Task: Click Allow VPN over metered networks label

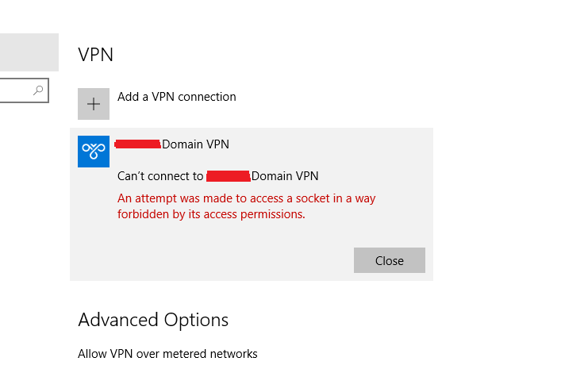Action: (167, 354)
